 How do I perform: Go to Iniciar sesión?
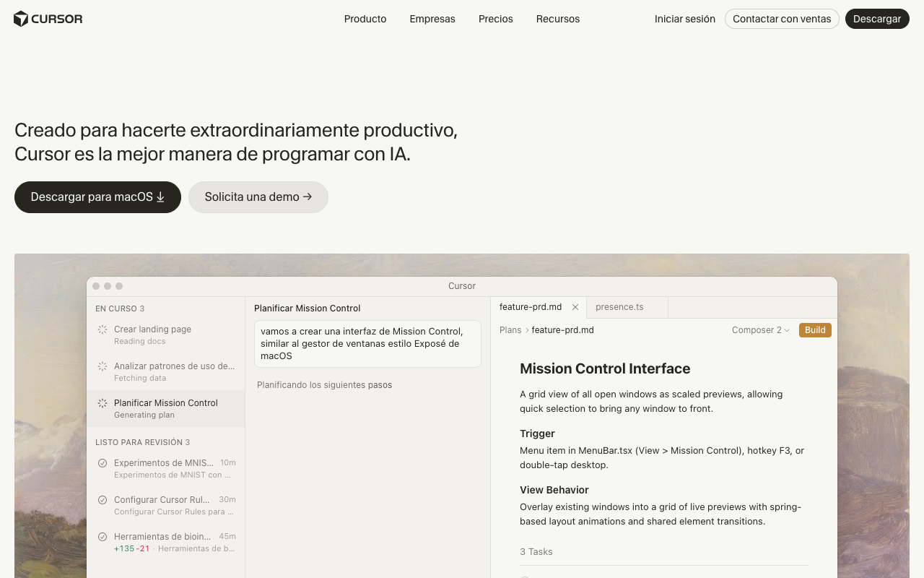tap(684, 19)
